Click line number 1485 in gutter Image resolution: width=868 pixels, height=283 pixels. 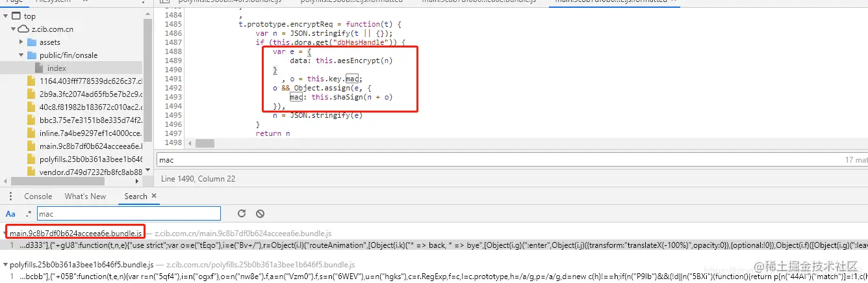[173, 24]
